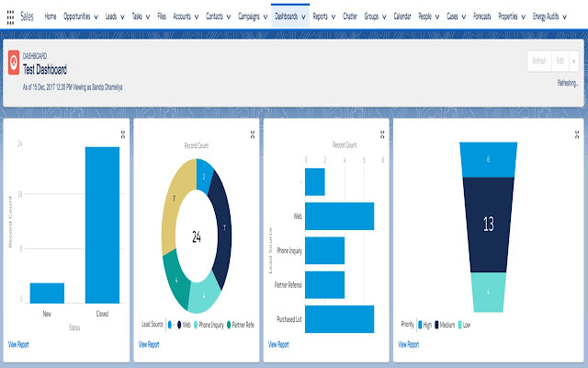Click the Edit button

pyautogui.click(x=560, y=62)
